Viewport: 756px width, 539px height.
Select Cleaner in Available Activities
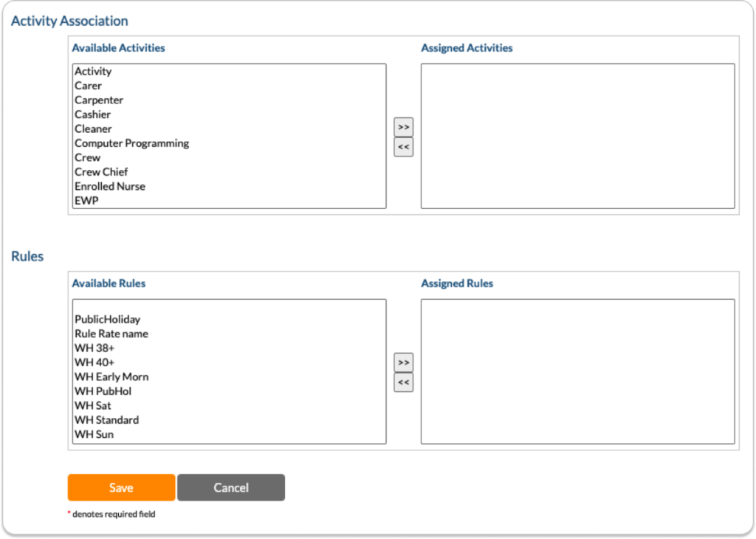click(x=92, y=128)
